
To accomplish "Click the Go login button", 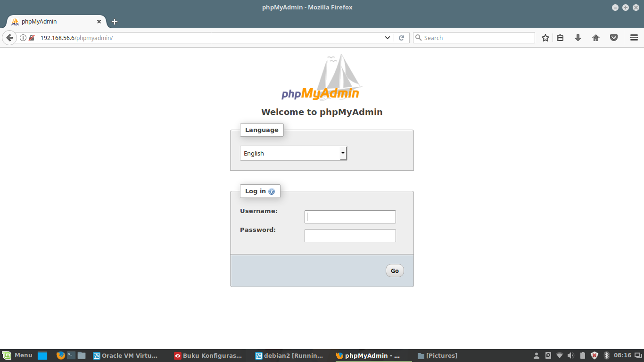I will 395,271.
